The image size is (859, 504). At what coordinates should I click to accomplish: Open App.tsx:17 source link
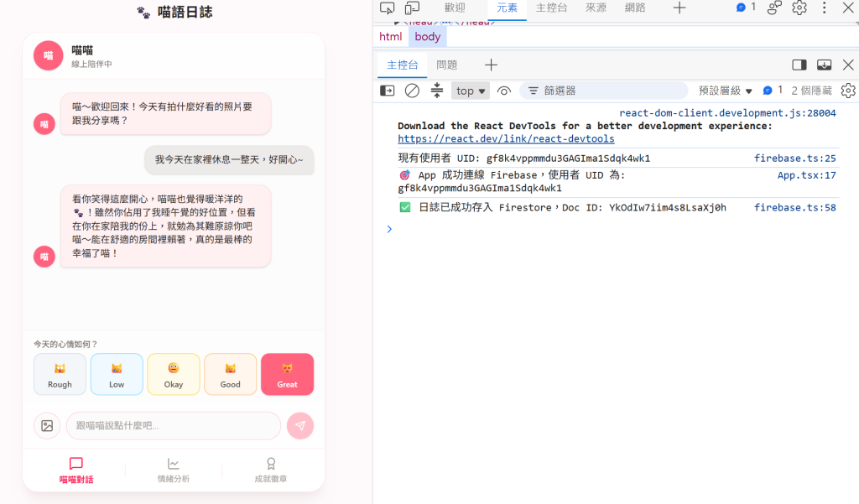point(806,175)
